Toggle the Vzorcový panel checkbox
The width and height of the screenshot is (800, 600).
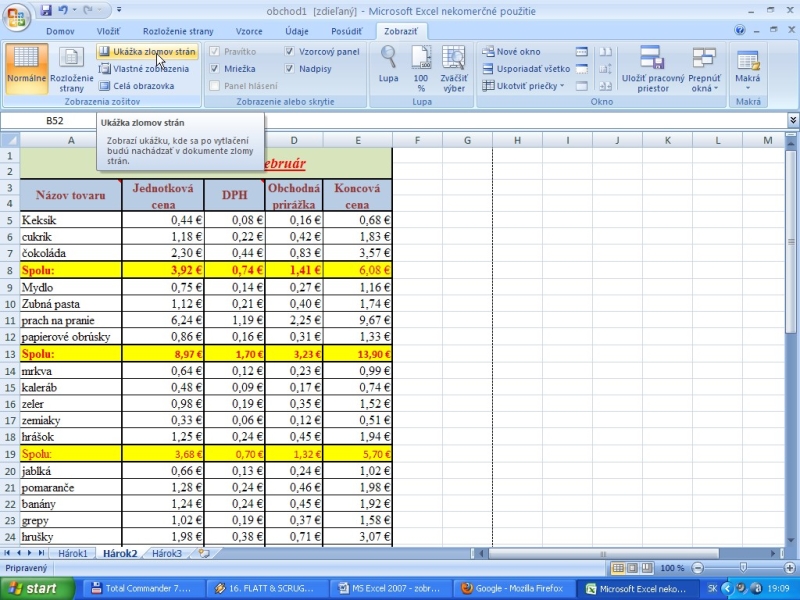click(289, 52)
